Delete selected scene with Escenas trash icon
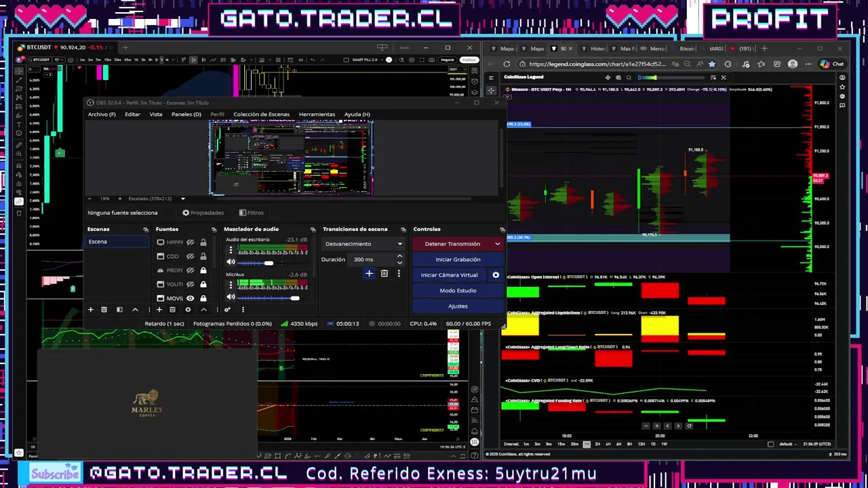 (x=104, y=310)
